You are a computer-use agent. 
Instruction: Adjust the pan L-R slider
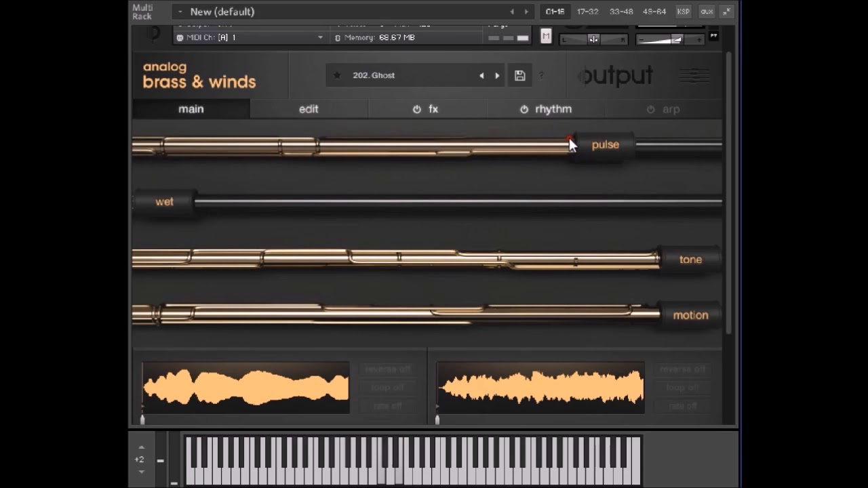pyautogui.click(x=593, y=40)
